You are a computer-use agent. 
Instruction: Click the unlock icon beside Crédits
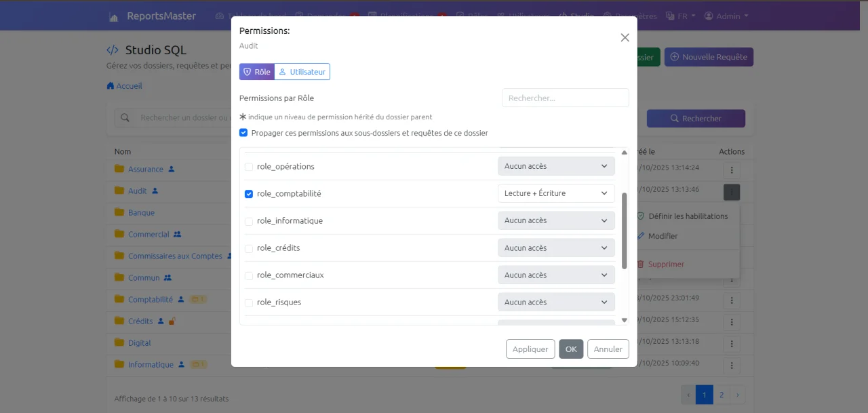pyautogui.click(x=172, y=321)
